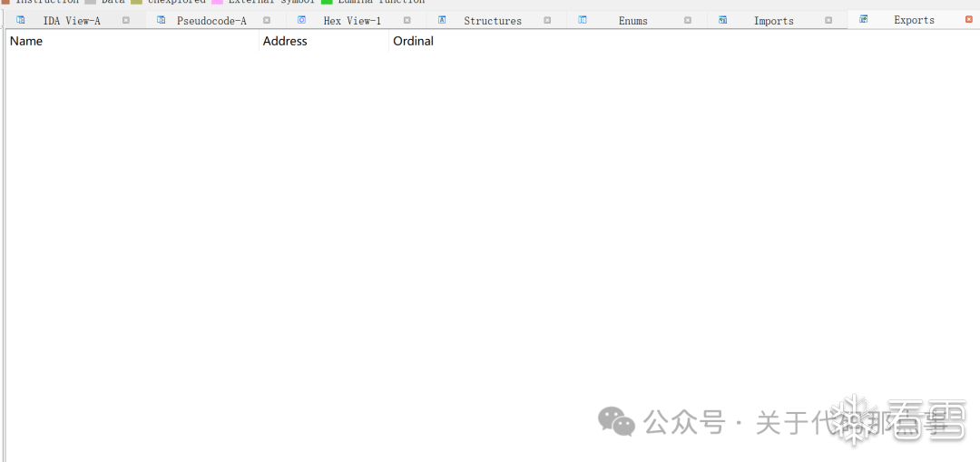Close the IDA View-A tab
980x462 pixels.
125,20
